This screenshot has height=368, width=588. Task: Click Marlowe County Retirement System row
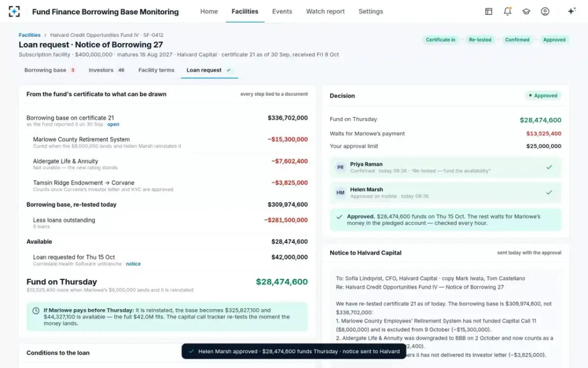point(167,142)
